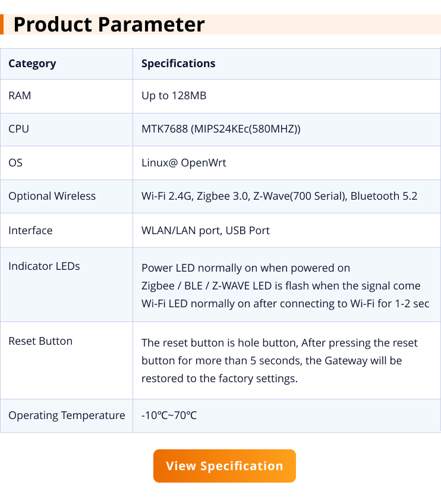
Task: Select the MTK7688 CPU specification text
Action: point(220,129)
